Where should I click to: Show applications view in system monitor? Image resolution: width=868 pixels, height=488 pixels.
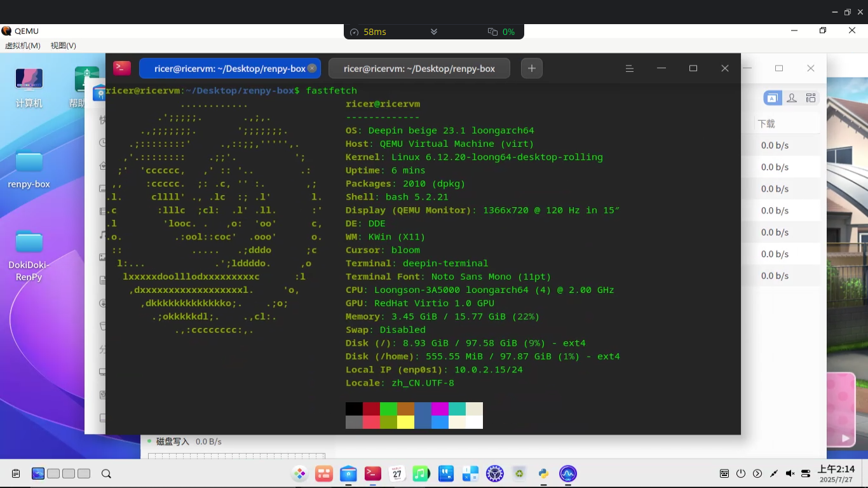[772, 98]
